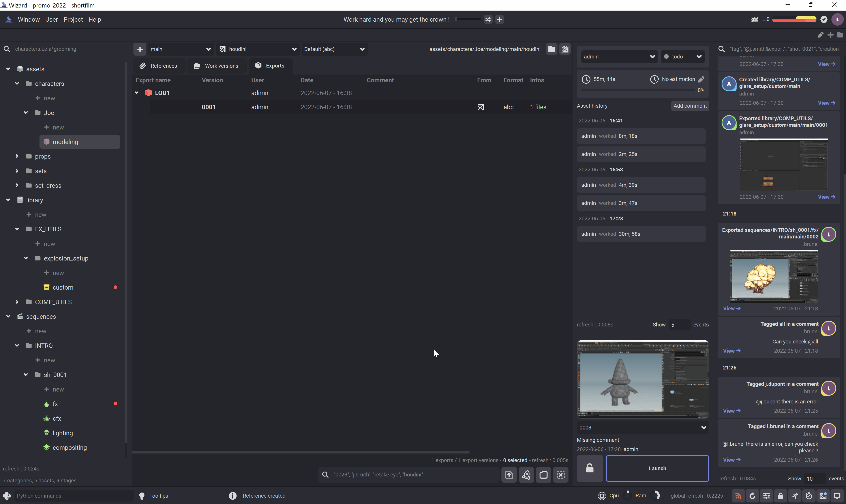Image resolution: width=846 pixels, height=504 pixels.
Task: Click View link on Tagged all comment
Action: pyautogui.click(x=732, y=351)
